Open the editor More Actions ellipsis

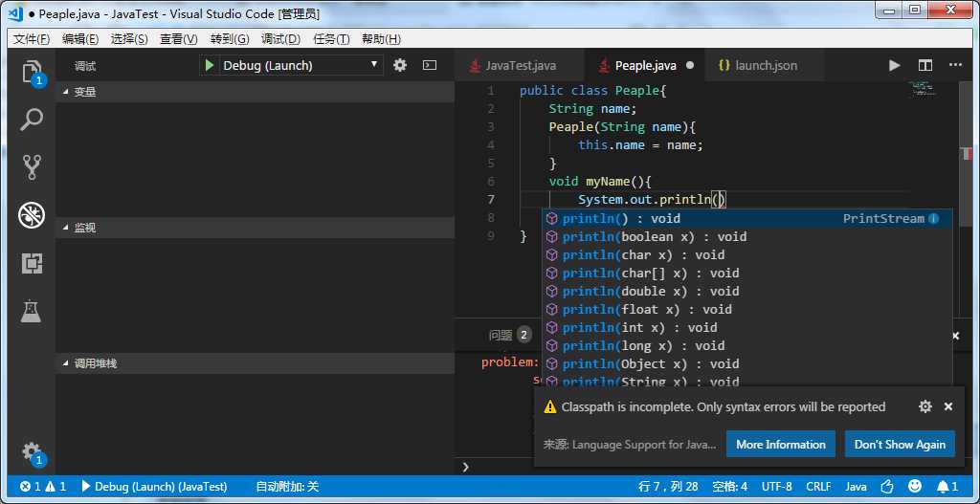click(955, 65)
